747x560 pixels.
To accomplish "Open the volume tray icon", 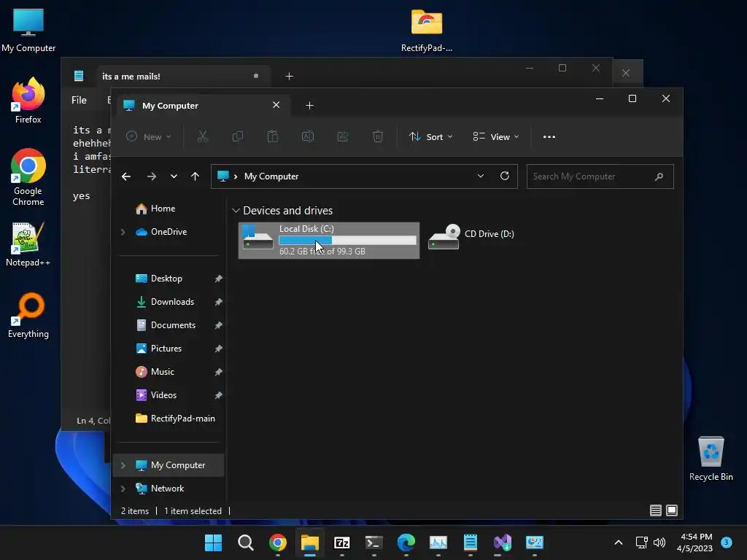I will tap(659, 542).
